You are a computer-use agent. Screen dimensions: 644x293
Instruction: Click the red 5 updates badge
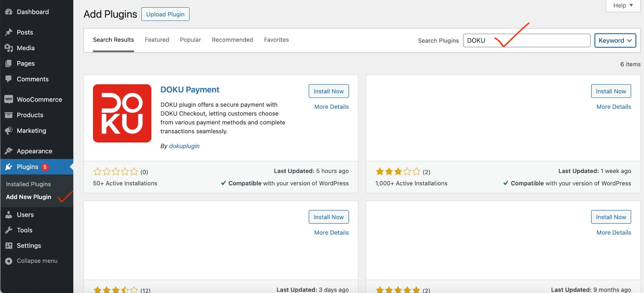[x=45, y=167]
